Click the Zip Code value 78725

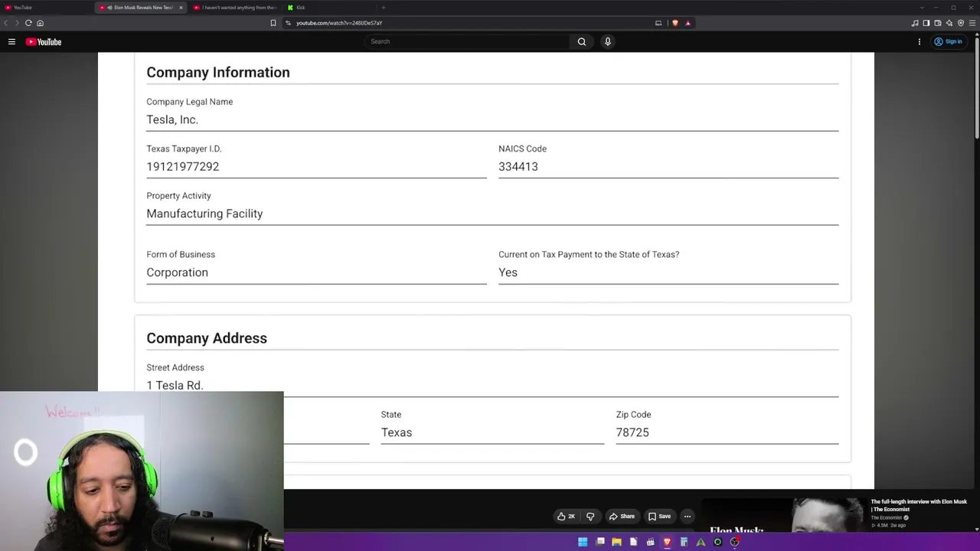click(x=632, y=432)
